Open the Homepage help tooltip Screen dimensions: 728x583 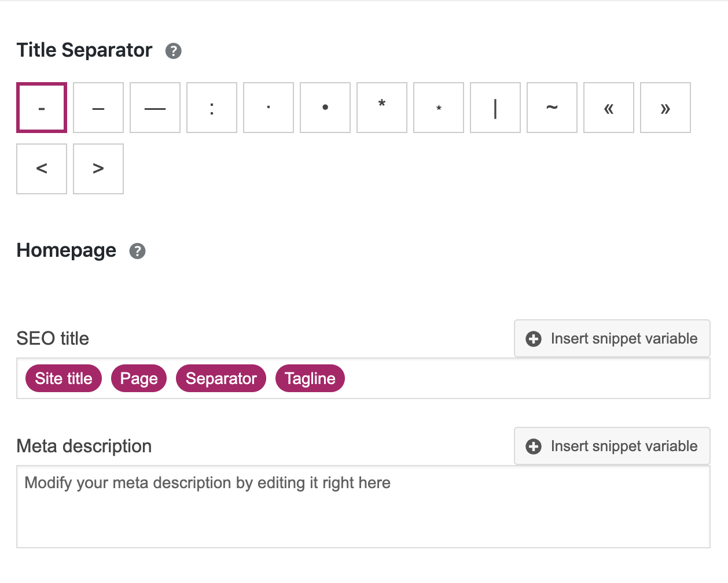click(x=137, y=251)
